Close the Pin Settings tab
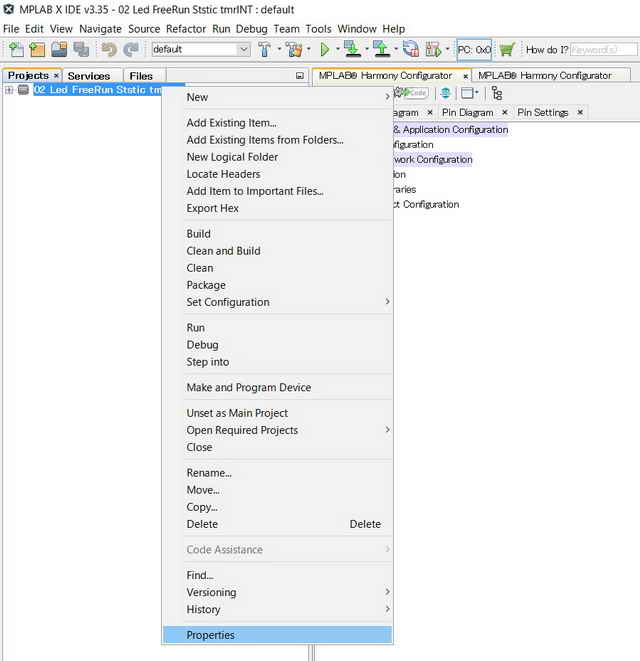 pyautogui.click(x=580, y=112)
